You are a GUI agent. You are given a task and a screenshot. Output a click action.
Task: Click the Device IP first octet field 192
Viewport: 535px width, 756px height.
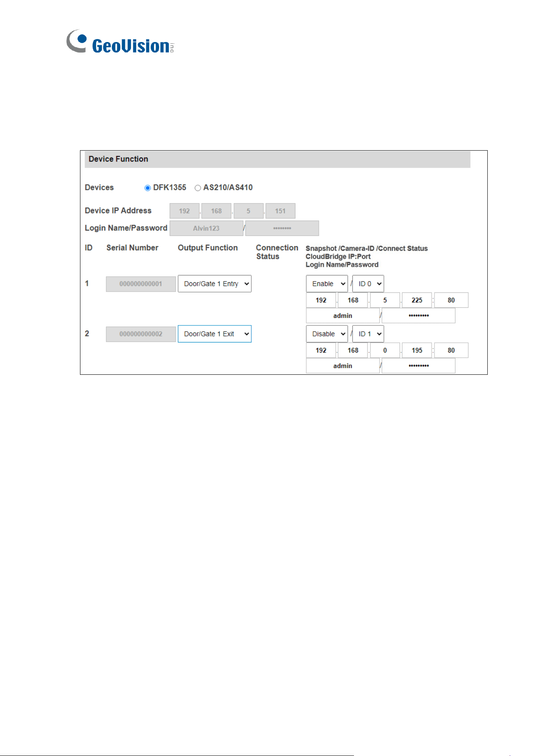(x=184, y=211)
